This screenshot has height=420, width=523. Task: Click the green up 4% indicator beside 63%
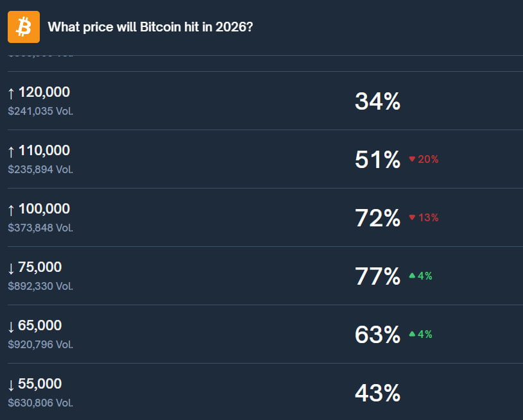421,335
